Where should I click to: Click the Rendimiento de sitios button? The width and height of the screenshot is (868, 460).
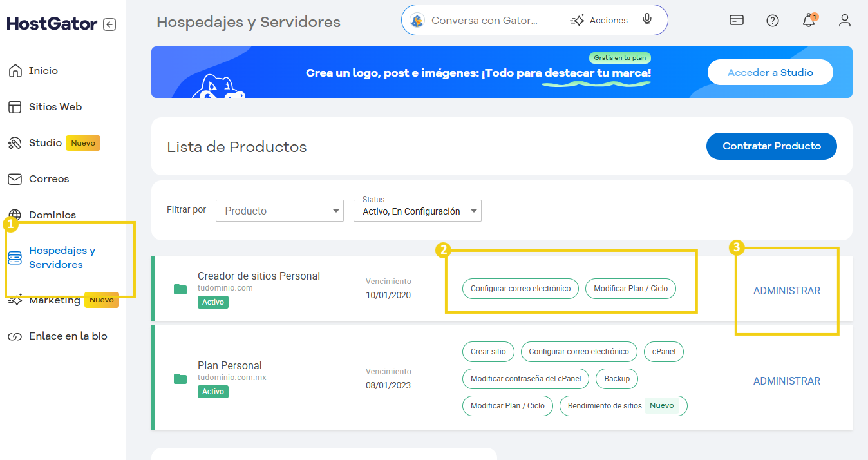tap(623, 406)
